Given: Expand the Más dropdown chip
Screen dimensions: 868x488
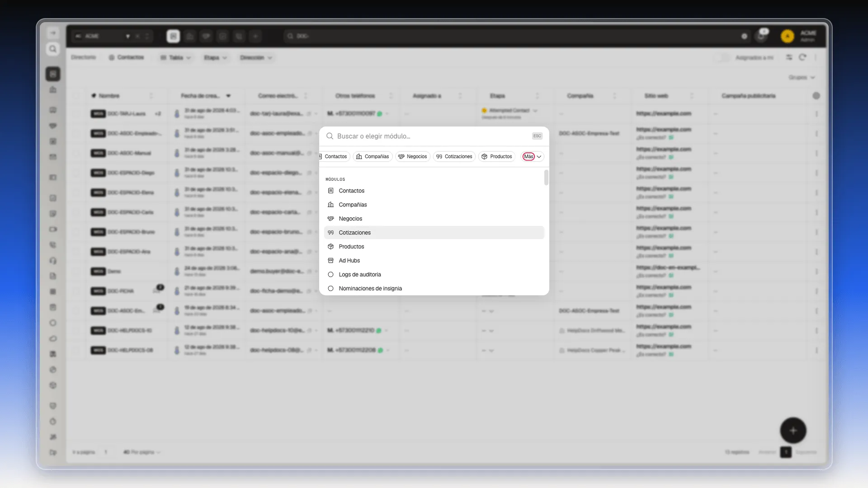Looking at the screenshot, I should point(532,156).
